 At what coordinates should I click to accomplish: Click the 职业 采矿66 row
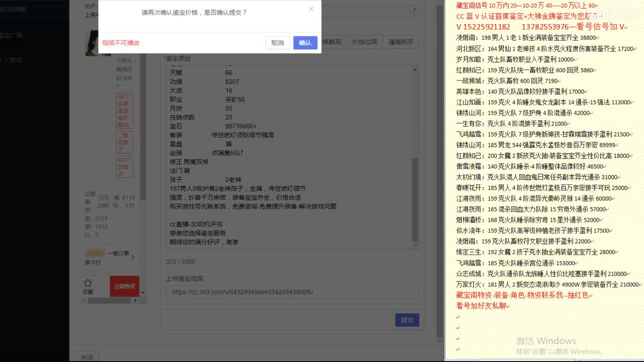[207, 100]
